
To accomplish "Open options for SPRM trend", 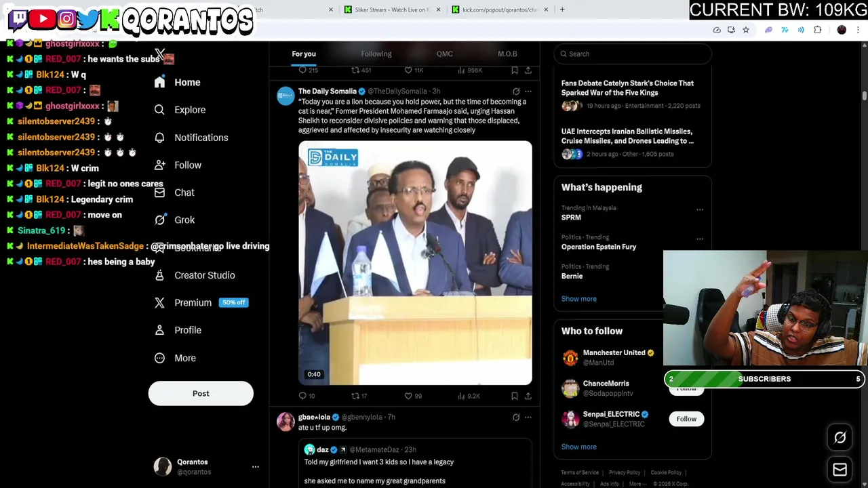I will [x=700, y=209].
